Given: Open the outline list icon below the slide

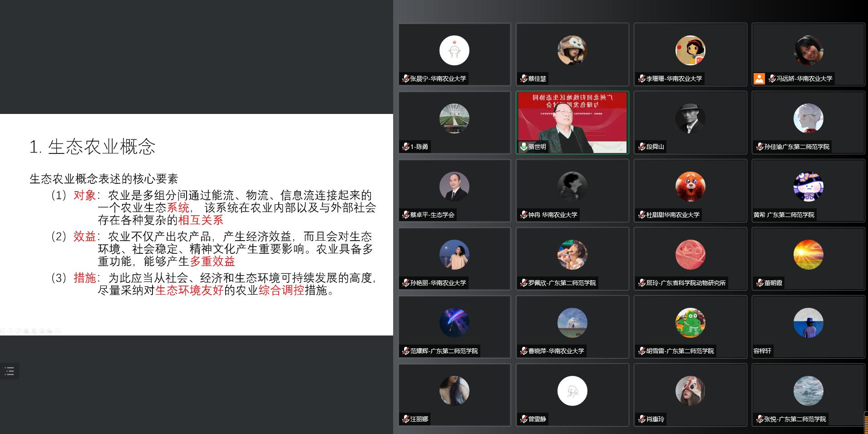Looking at the screenshot, I should [9, 371].
